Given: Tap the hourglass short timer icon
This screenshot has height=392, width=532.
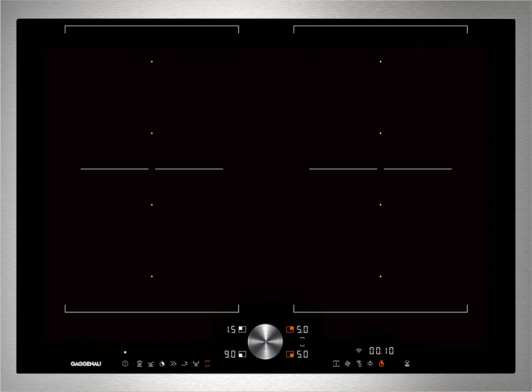Looking at the screenshot, I should pos(407,364).
